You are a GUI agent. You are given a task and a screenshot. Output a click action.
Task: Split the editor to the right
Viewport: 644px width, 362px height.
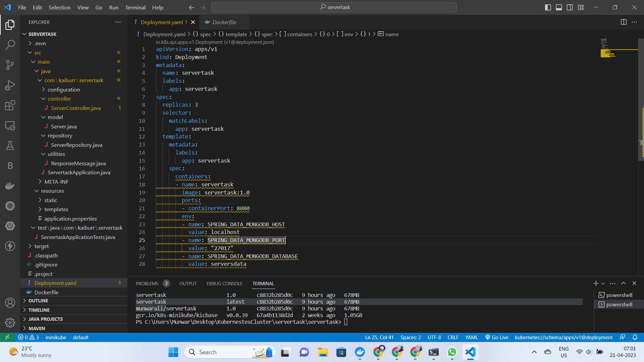[x=624, y=22]
